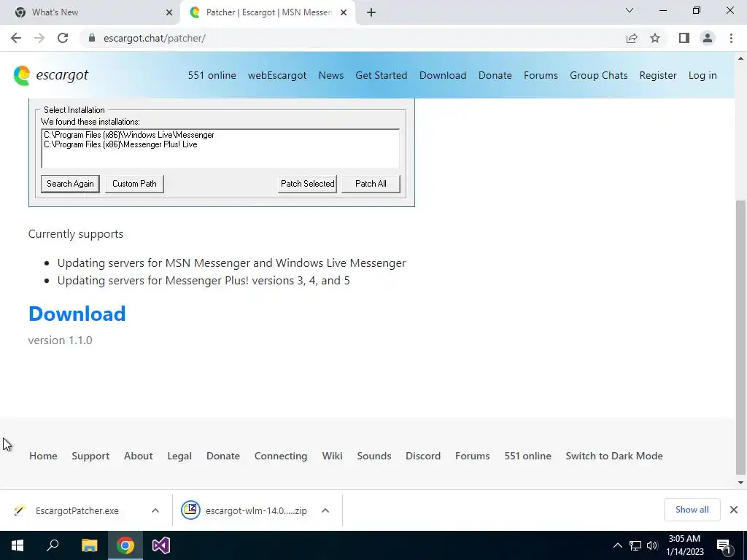This screenshot has width=747, height=560.
Task: Go to the Register page
Action: tap(658, 75)
